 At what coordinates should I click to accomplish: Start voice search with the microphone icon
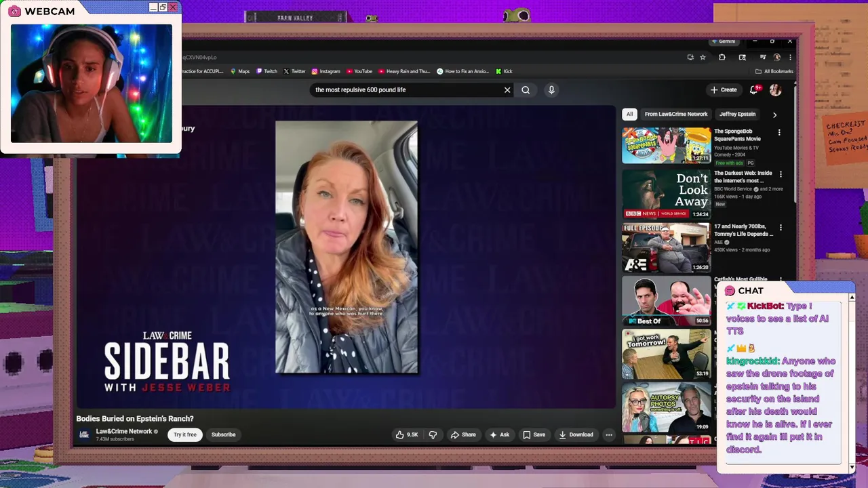click(551, 89)
